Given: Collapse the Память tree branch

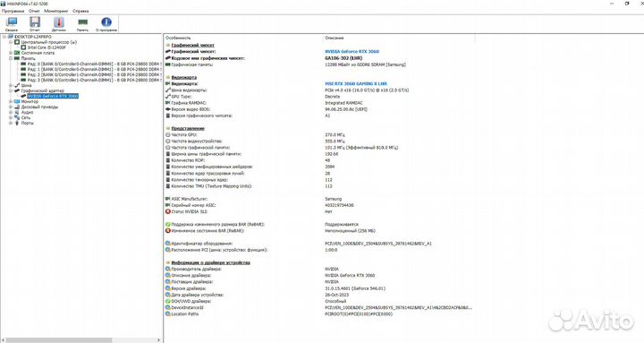Looking at the screenshot, I should (11, 58).
